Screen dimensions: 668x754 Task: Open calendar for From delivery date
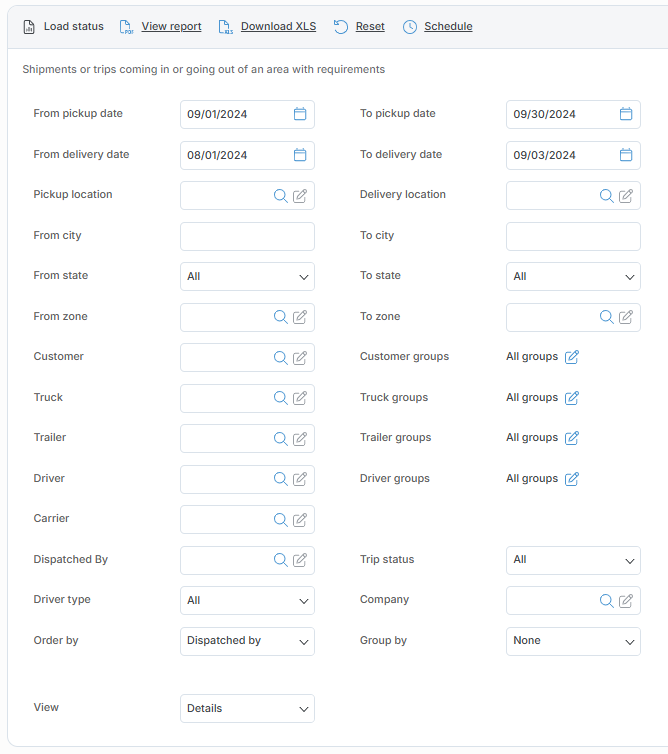tap(300, 155)
